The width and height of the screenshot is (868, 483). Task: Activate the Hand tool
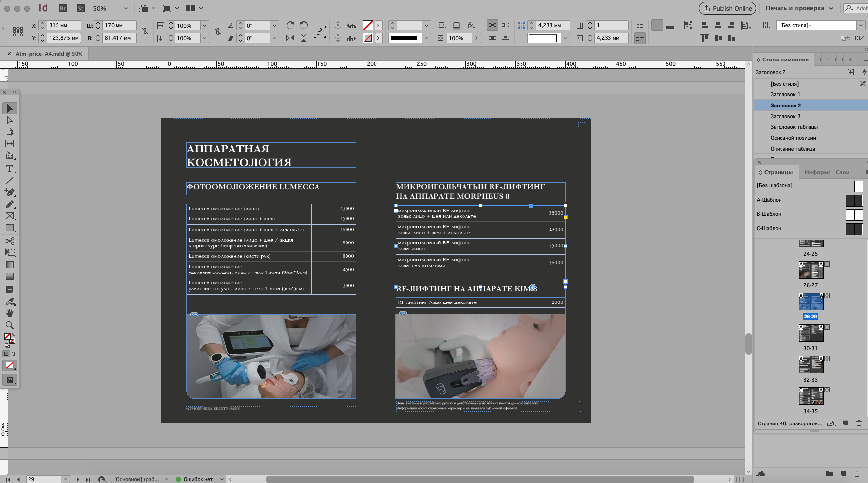pos(10,313)
